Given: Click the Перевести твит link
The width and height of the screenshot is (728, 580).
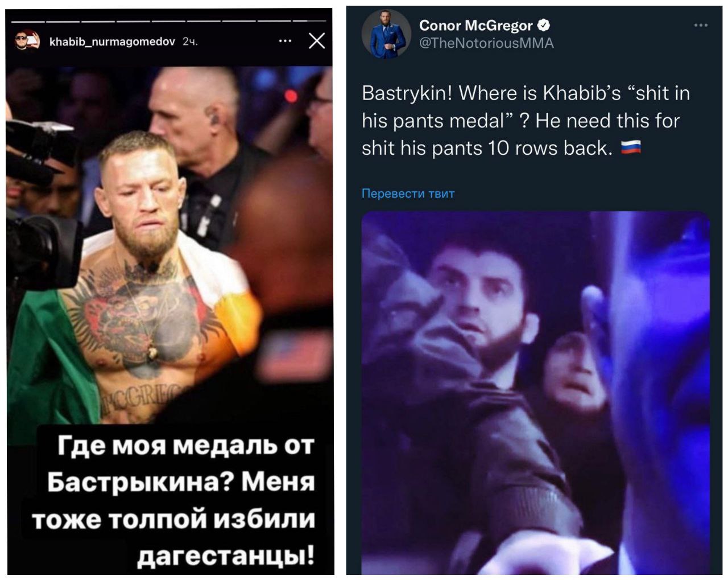Looking at the screenshot, I should pos(408,194).
